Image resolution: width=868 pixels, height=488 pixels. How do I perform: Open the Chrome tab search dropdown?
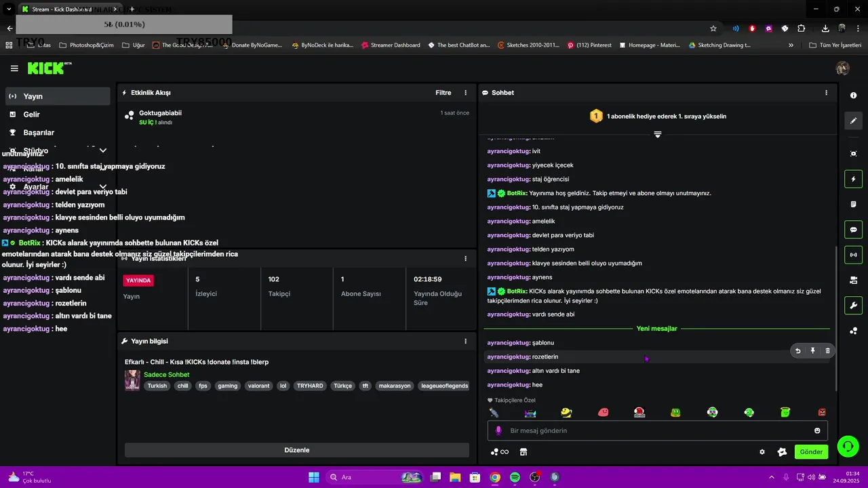pyautogui.click(x=9, y=9)
